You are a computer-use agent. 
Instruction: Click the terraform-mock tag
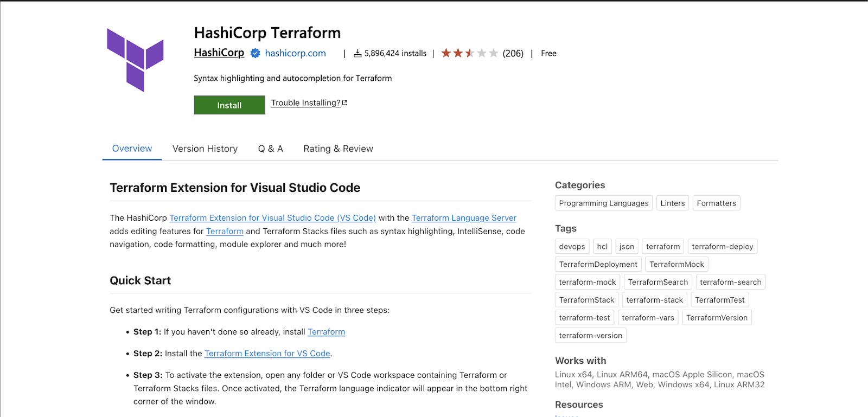tap(588, 283)
